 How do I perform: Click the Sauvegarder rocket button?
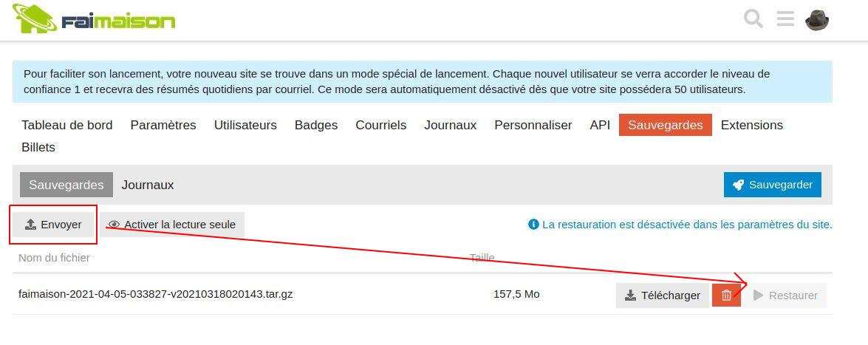coord(772,185)
